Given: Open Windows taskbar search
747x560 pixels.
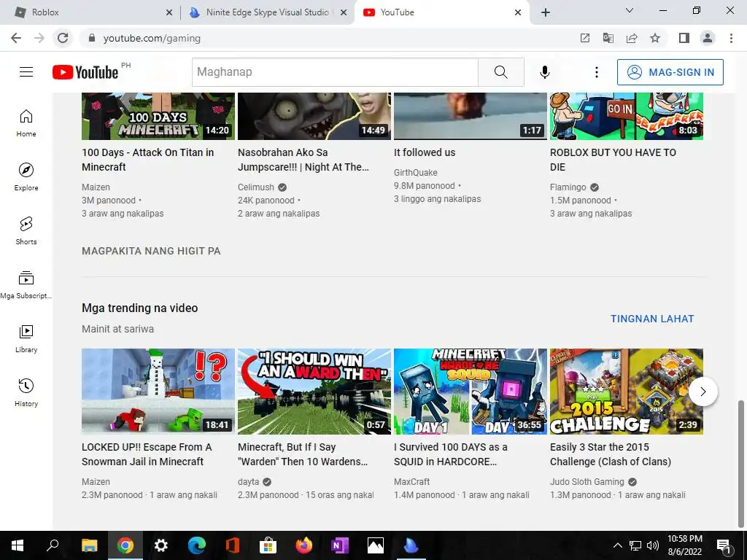Looking at the screenshot, I should click(x=53, y=545).
